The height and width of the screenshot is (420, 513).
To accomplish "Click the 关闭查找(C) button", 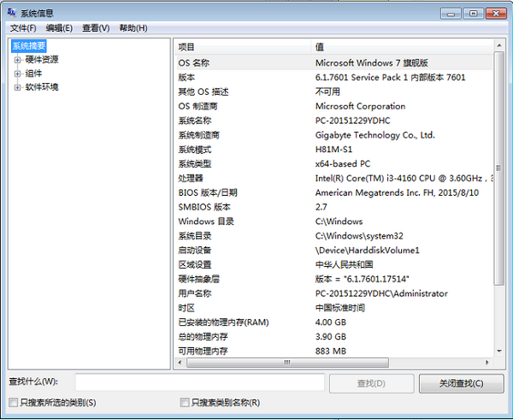I will (x=462, y=383).
